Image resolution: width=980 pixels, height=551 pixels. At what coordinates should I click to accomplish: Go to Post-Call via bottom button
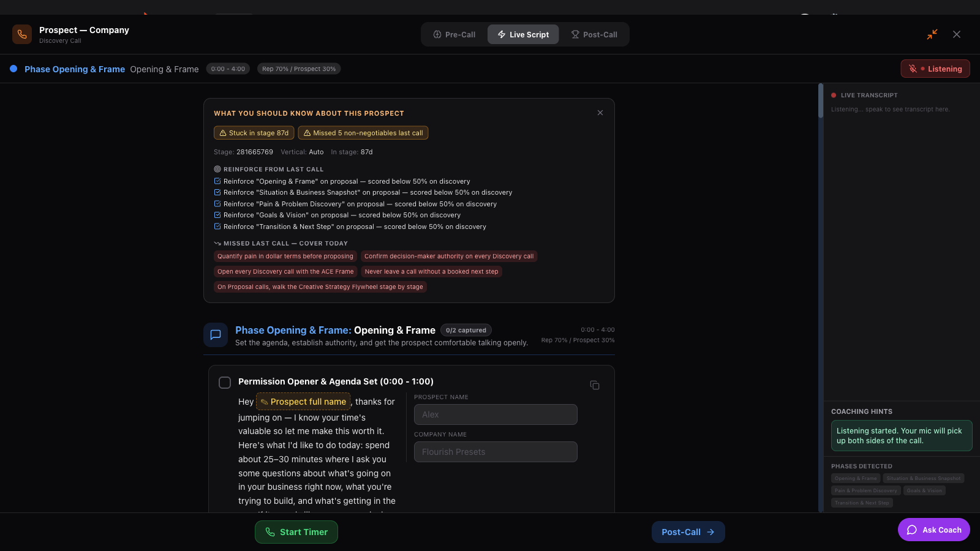688,532
